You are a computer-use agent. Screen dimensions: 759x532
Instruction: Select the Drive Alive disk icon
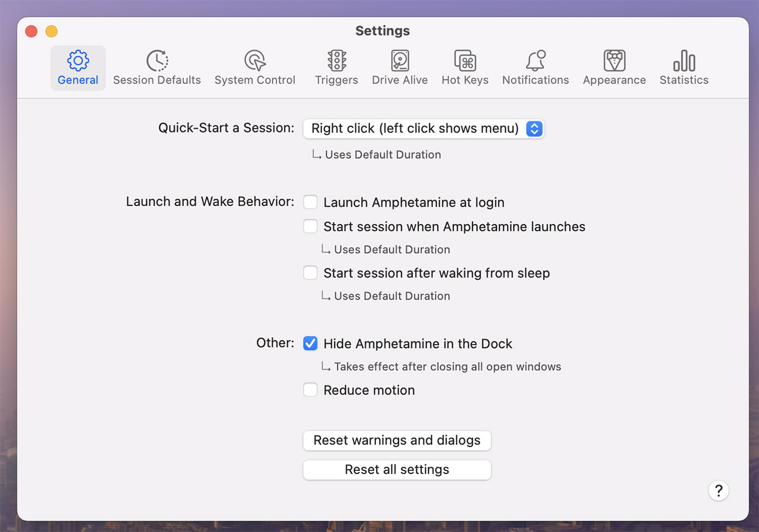(400, 60)
